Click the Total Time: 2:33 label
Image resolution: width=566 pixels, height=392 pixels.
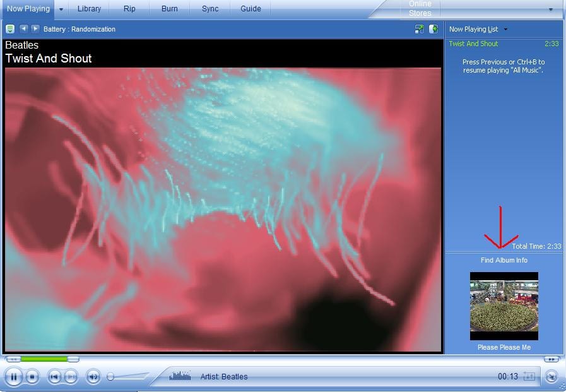[x=536, y=246]
